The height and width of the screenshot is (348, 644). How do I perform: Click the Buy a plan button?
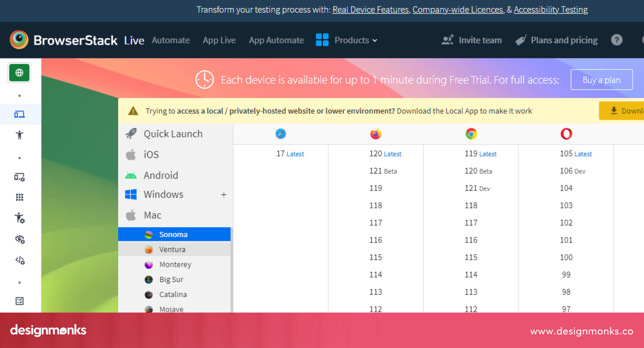point(601,80)
